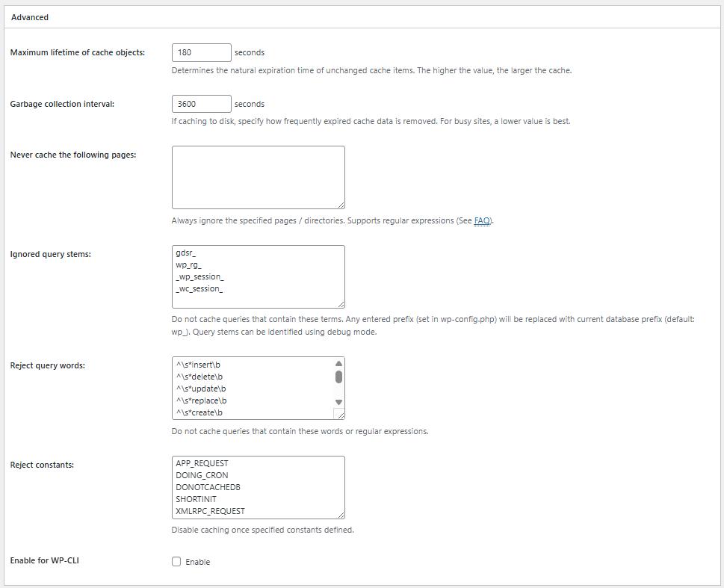
Task: Click the Reject query words resize handle
Action: pos(339,415)
